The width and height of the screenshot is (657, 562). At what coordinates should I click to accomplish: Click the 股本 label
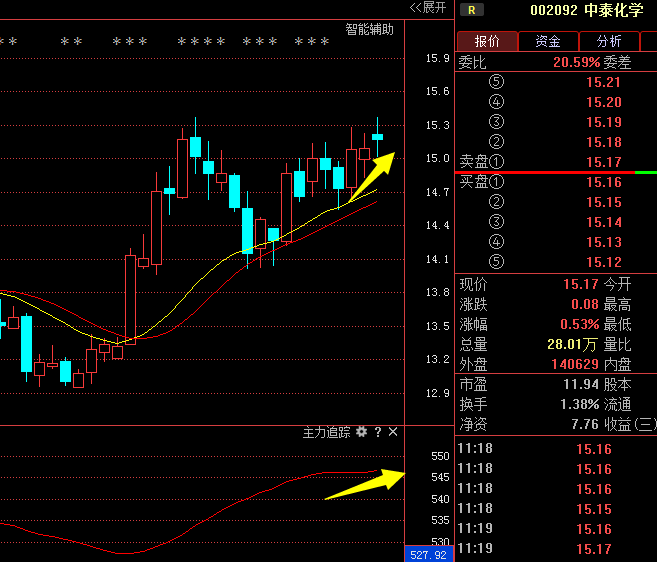(x=617, y=384)
